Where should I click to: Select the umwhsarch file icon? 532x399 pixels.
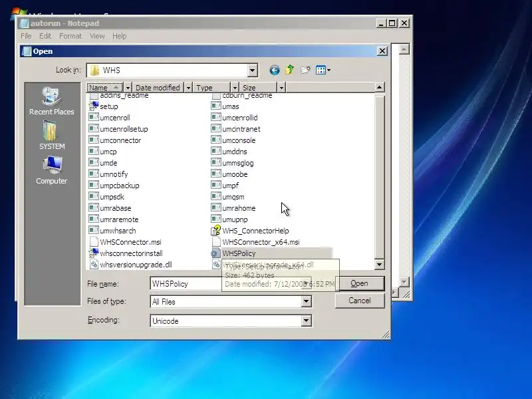[94, 230]
